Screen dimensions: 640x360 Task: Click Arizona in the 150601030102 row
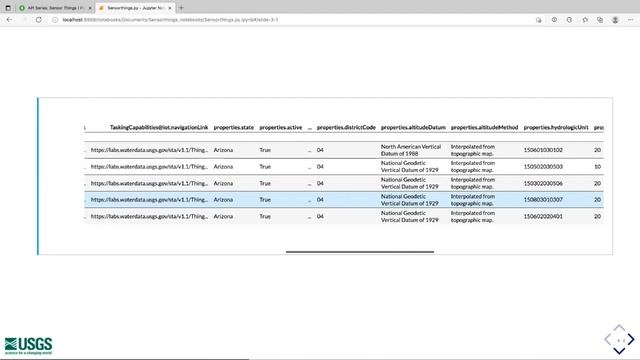(223, 150)
